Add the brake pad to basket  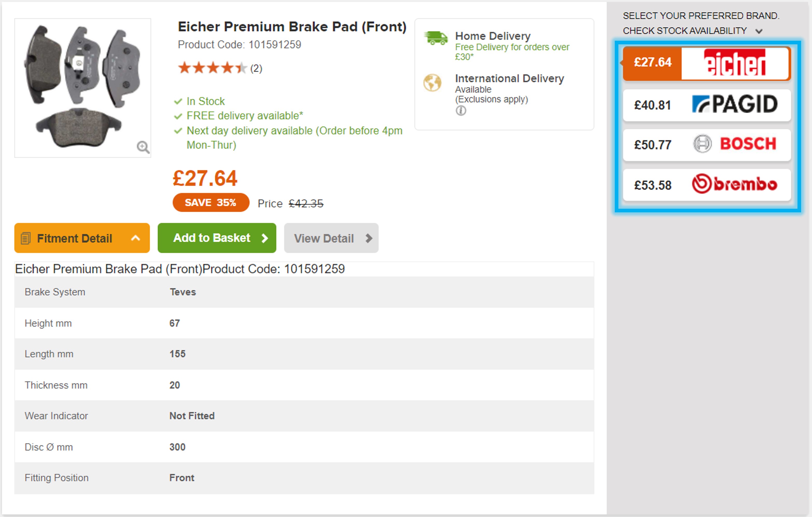point(216,238)
